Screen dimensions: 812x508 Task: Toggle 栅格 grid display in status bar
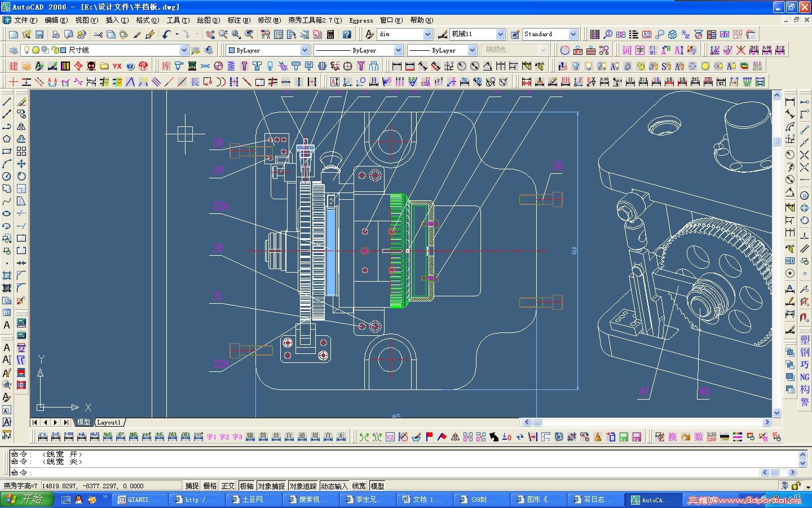(x=210, y=486)
